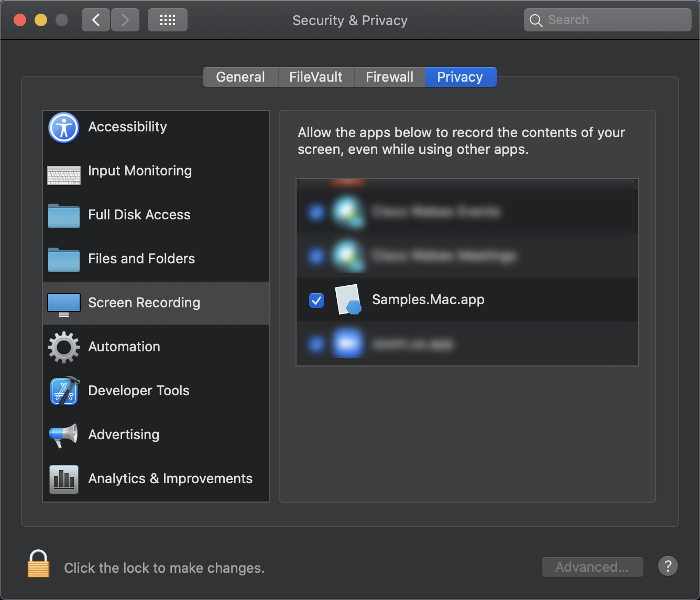Click the Accessibility icon in sidebar
The image size is (700, 600).
pyautogui.click(x=64, y=128)
